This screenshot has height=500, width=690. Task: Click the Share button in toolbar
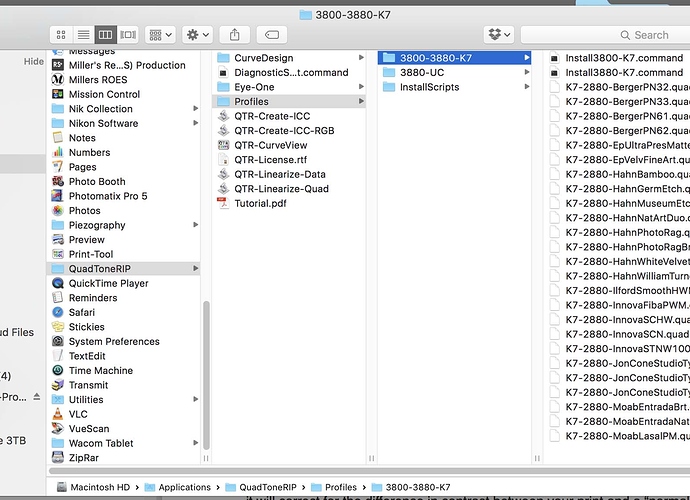click(235, 35)
